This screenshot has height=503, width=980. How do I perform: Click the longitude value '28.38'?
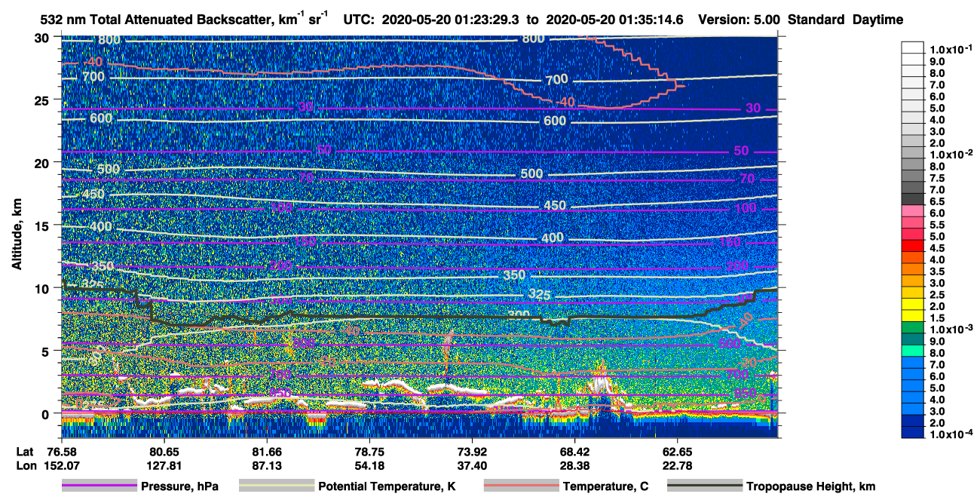[x=574, y=465]
